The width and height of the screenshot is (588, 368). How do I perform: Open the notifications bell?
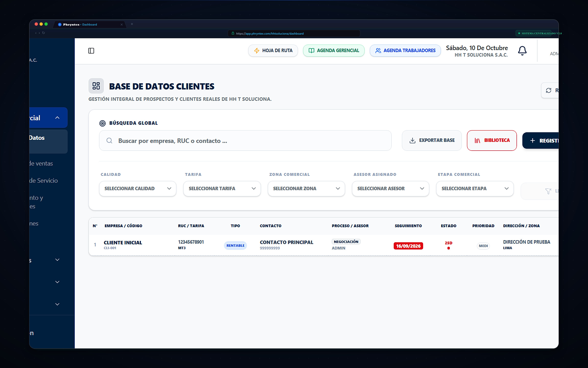pyautogui.click(x=522, y=51)
